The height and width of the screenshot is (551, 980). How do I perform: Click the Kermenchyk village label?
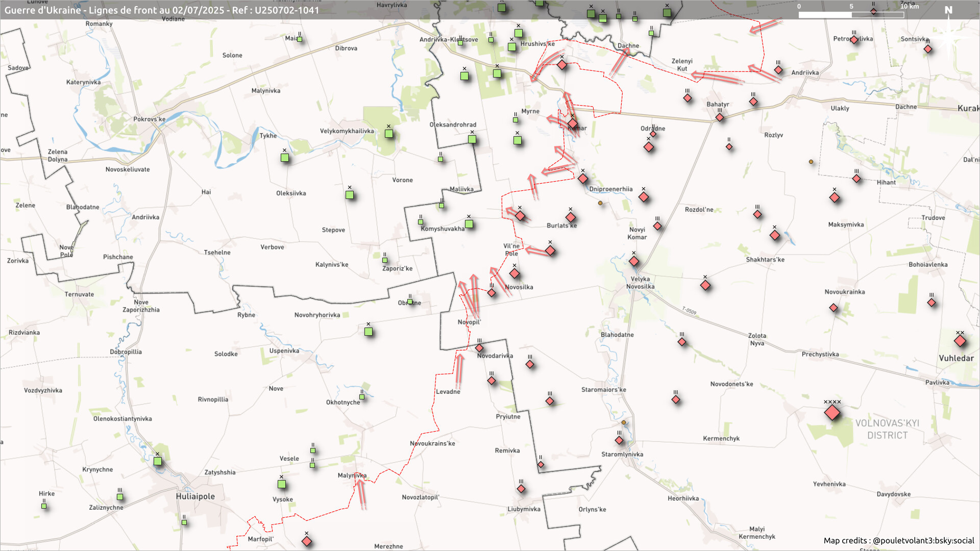tap(721, 439)
